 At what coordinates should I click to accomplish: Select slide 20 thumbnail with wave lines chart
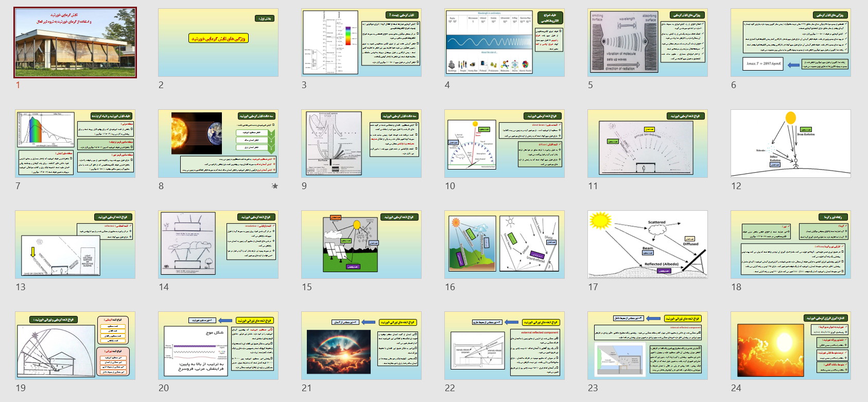(218, 345)
